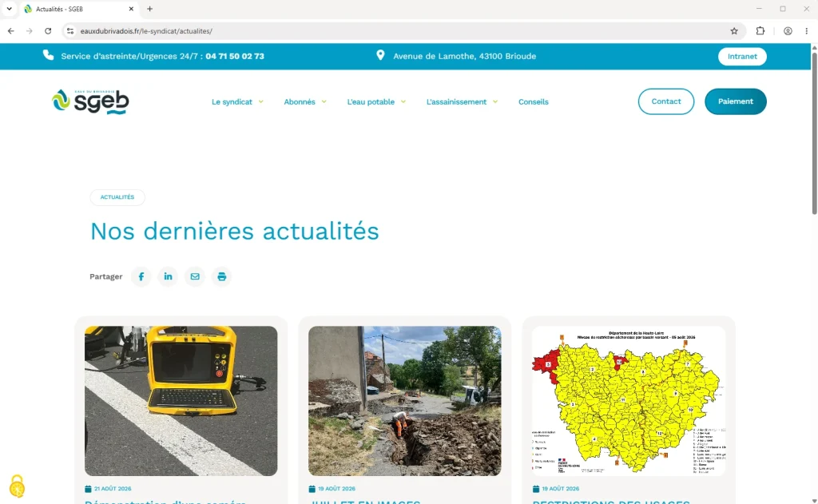Click address Avenue de Lamothe, 43100 Brioude
This screenshot has width=818, height=504.
[x=464, y=56]
